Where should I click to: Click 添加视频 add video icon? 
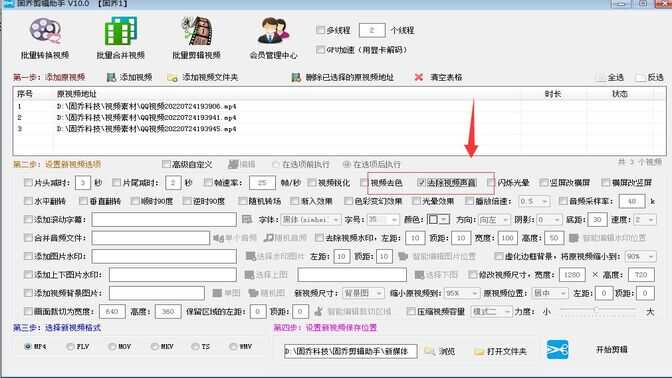pyautogui.click(x=111, y=77)
